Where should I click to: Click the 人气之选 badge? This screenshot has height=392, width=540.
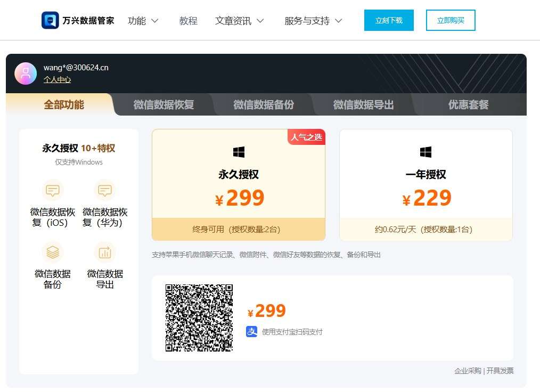click(306, 137)
